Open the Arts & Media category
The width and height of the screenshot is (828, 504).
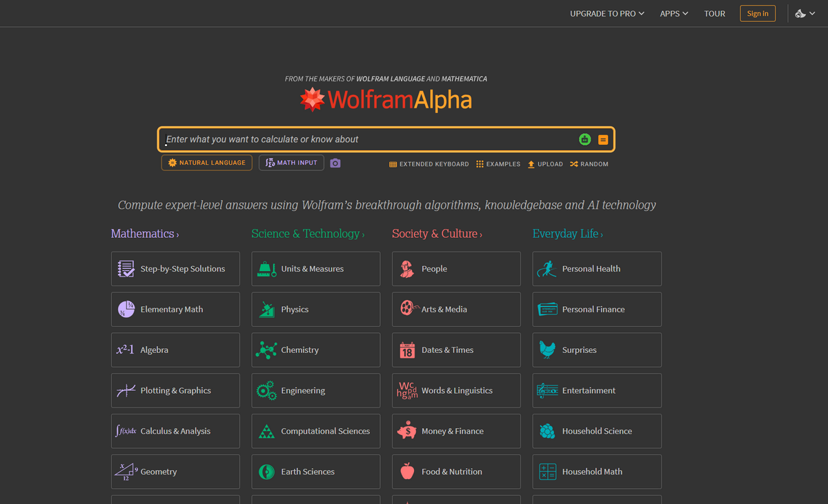coord(457,310)
